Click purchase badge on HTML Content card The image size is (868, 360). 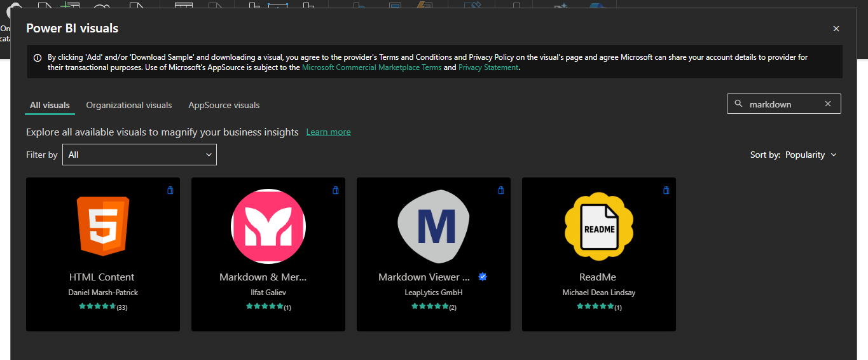170,190
